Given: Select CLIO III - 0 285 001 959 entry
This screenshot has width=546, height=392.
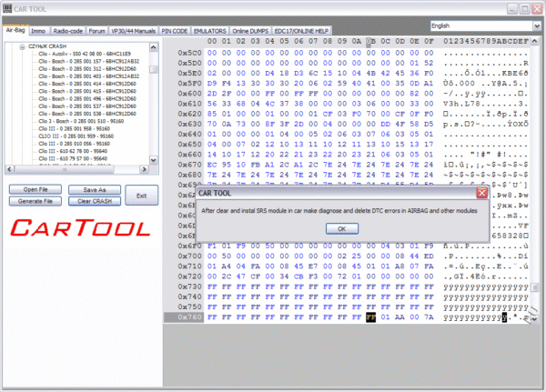Looking at the screenshot, I should pos(76,136).
